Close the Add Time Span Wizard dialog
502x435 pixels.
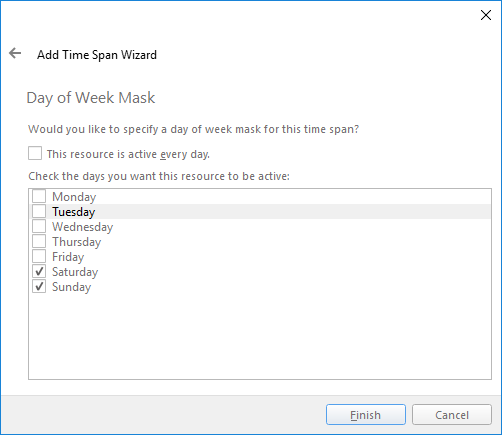(486, 15)
